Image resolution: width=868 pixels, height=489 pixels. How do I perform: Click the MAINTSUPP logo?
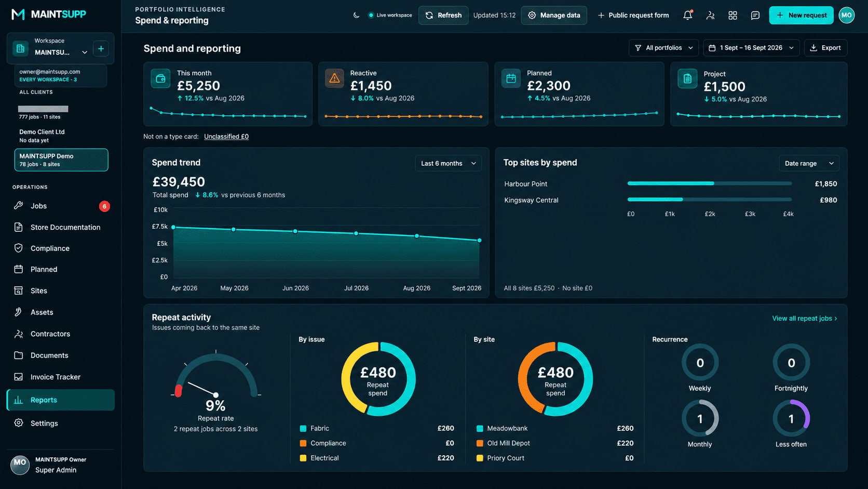pyautogui.click(x=49, y=14)
